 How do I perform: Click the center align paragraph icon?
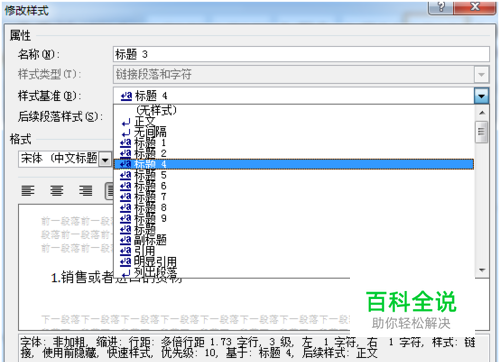(57, 191)
